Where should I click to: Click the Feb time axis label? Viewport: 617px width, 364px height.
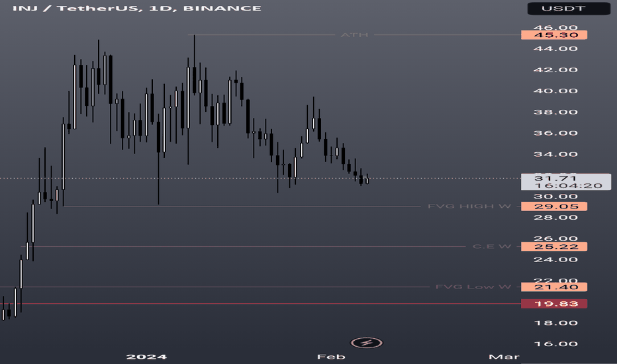(331, 357)
